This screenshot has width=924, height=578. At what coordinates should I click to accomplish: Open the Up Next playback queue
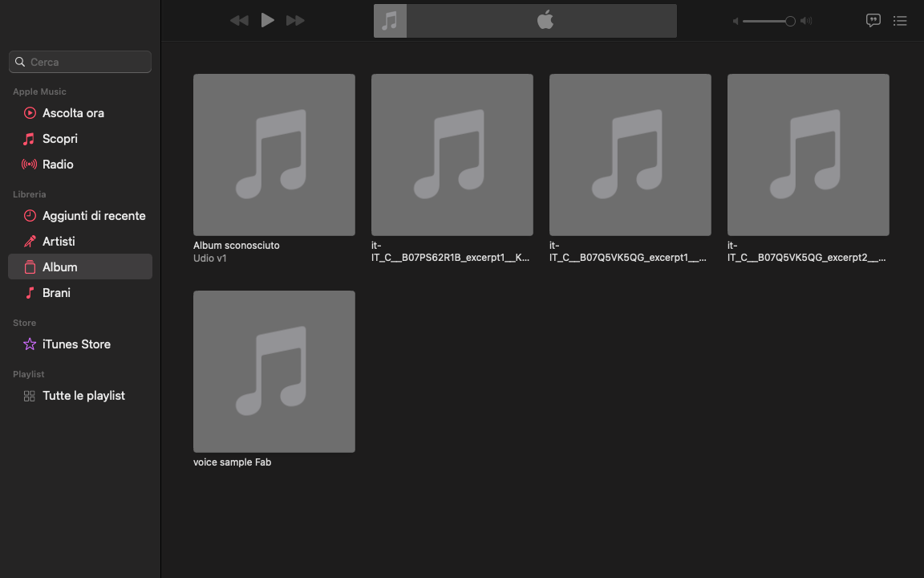[x=900, y=20]
